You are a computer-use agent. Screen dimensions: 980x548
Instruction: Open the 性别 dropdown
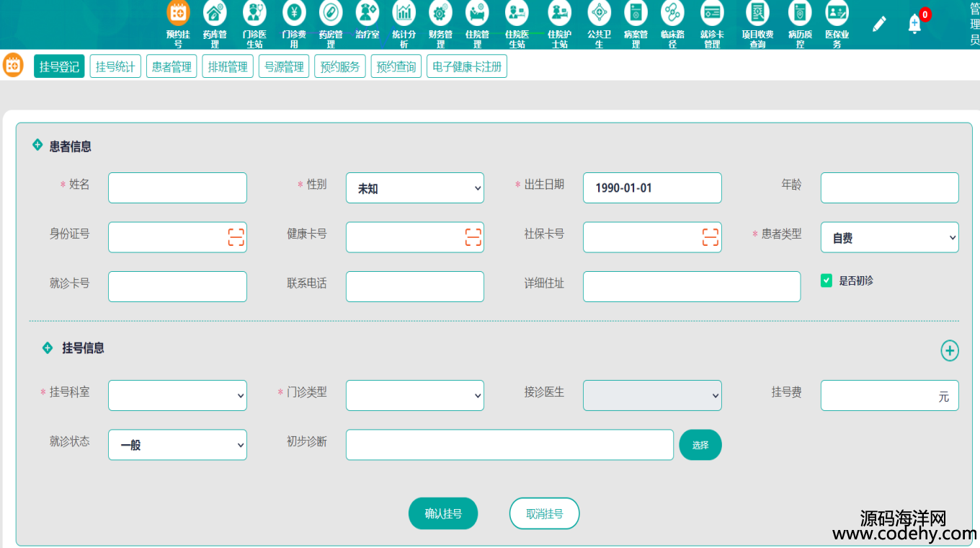[414, 188]
